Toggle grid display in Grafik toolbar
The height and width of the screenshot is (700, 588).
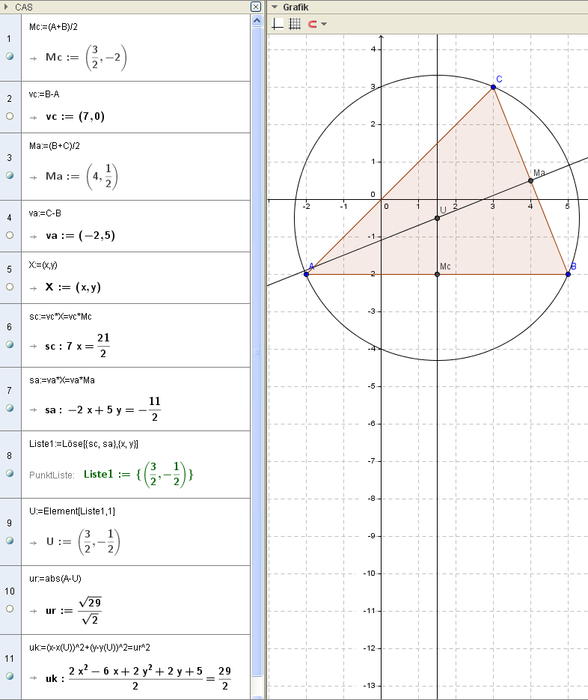[x=295, y=24]
